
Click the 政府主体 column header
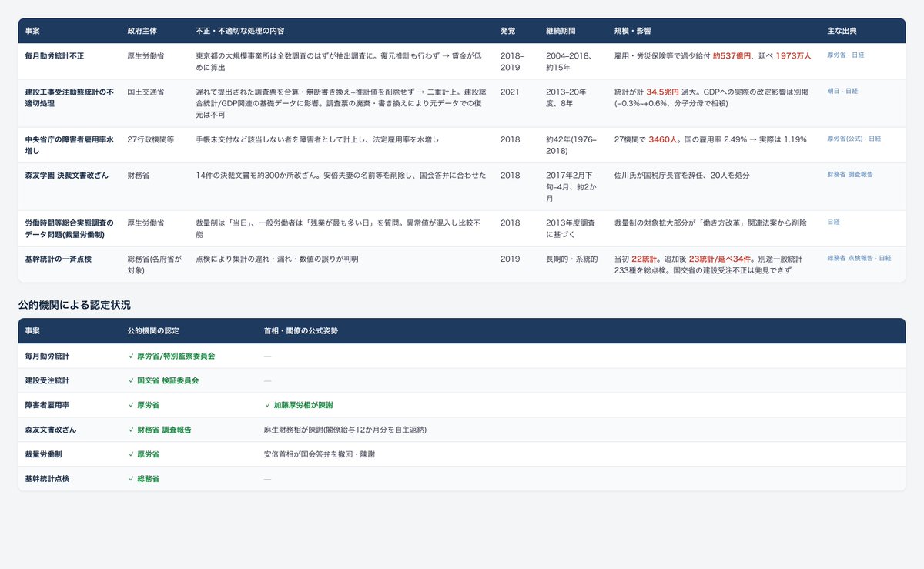[x=143, y=31]
